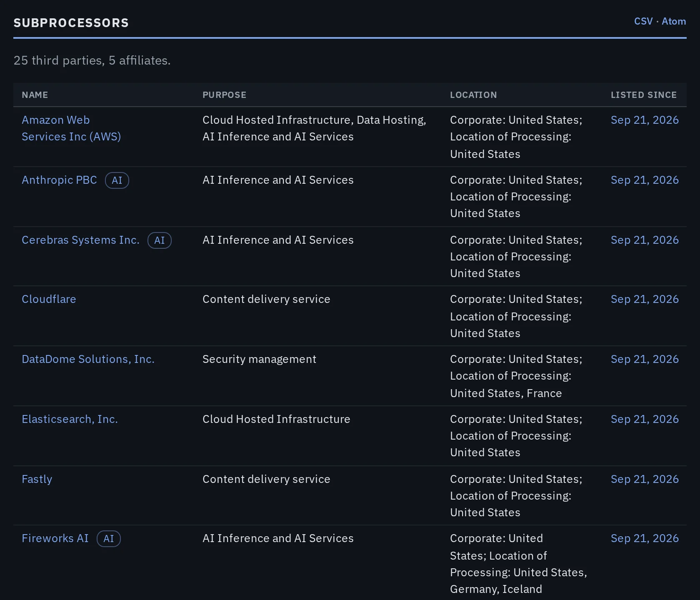Open Amazon Web Services Inc (AWS) link

71,128
